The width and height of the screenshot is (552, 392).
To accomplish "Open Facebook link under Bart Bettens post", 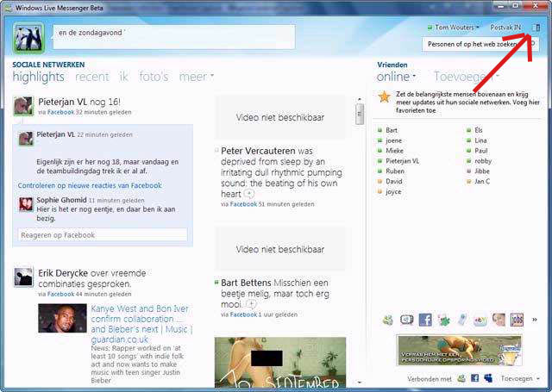I will (243, 314).
